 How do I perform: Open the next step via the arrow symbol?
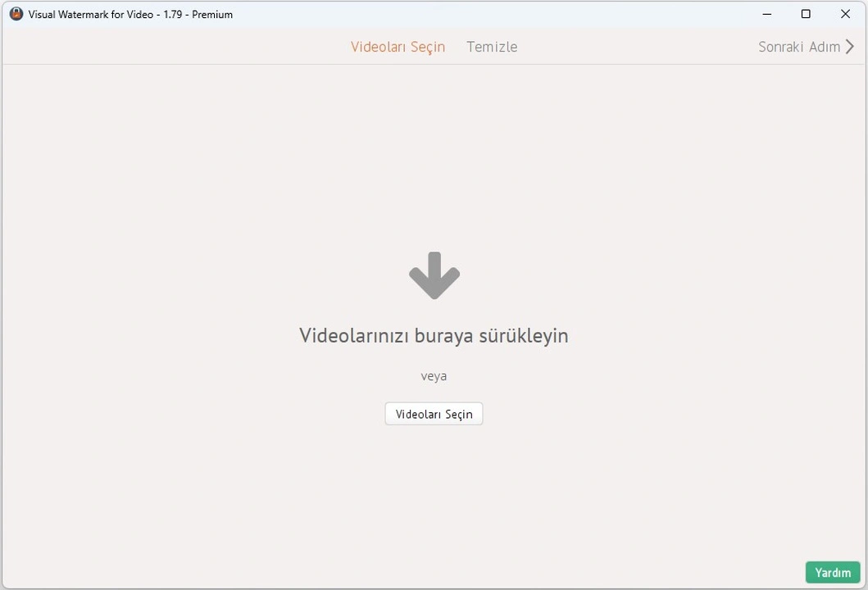click(x=850, y=47)
